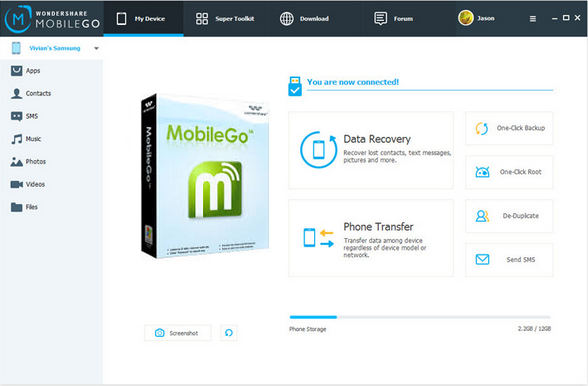Run De-Duplicate contacts
Image resolution: width=588 pixels, height=386 pixels.
tap(509, 216)
